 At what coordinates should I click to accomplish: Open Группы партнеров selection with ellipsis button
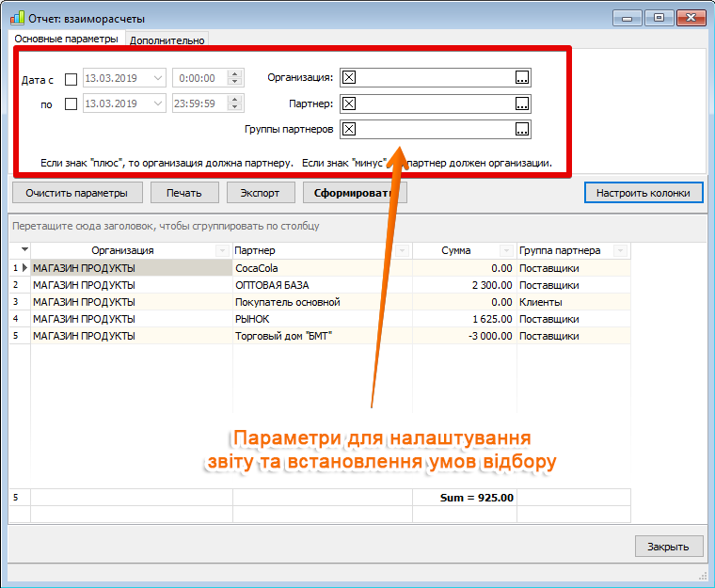tap(522, 129)
